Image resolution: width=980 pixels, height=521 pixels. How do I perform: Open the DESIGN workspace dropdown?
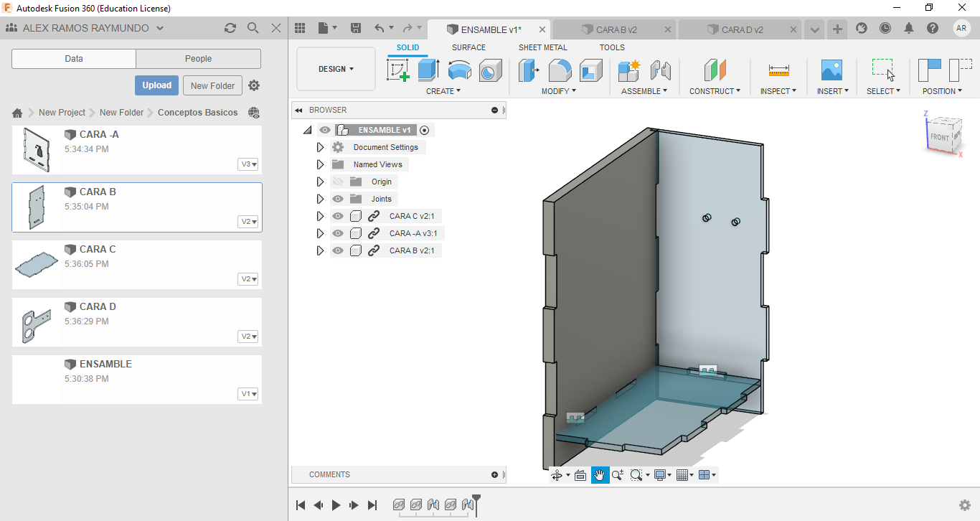coord(336,69)
